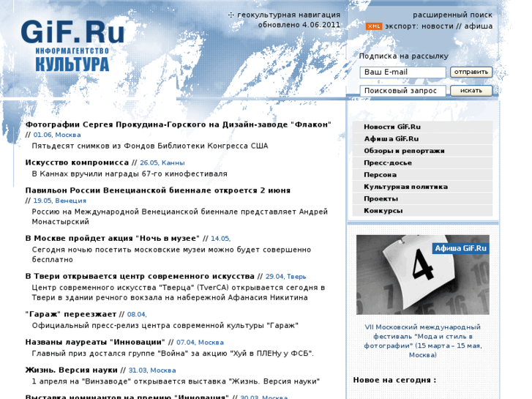
Task: Open the Ночь в музее headline
Action: click(x=113, y=239)
